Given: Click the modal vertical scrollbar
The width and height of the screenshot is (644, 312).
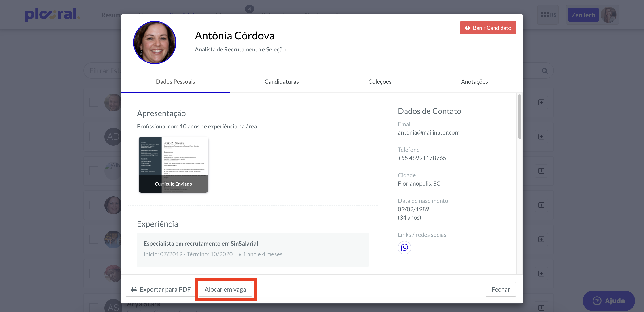Looking at the screenshot, I should coord(519,117).
